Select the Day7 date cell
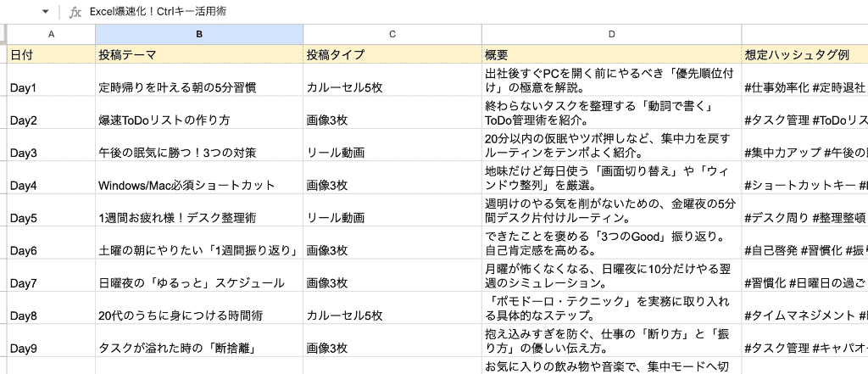This screenshot has width=868, height=374. pyautogui.click(x=51, y=276)
